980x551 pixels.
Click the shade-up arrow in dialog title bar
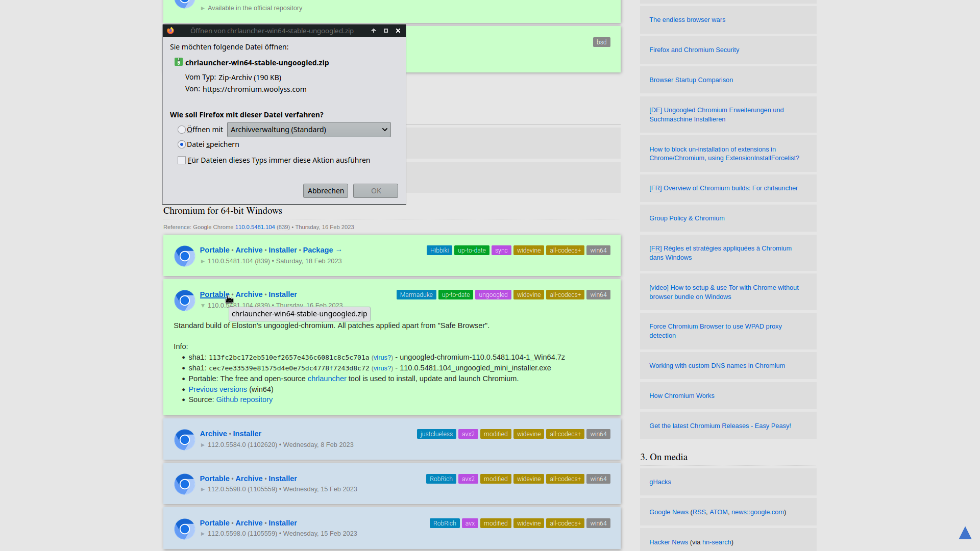point(374,31)
